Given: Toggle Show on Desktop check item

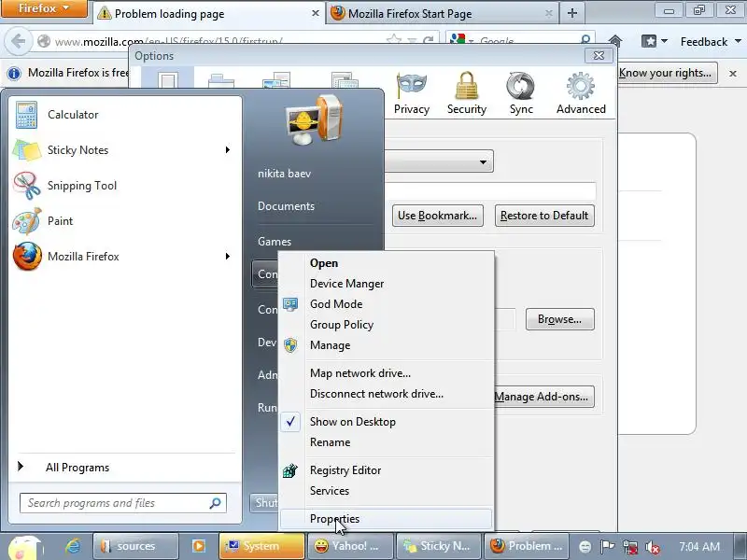Looking at the screenshot, I should coord(386,422).
